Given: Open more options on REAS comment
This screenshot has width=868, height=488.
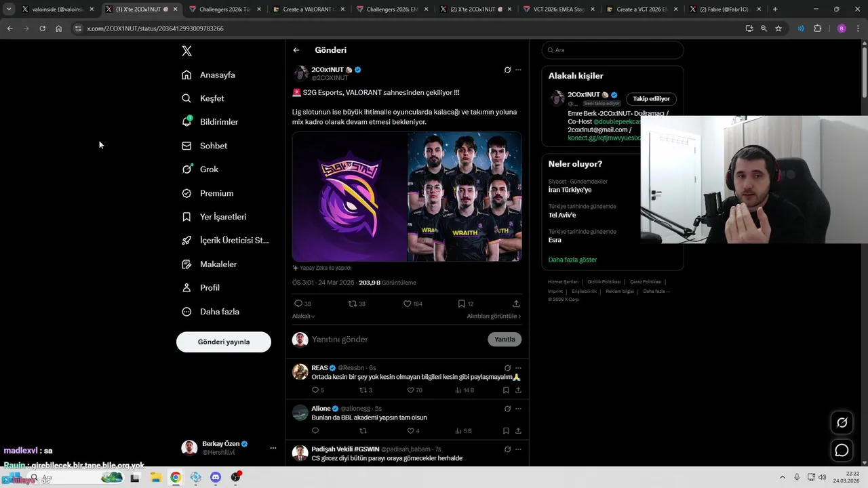Looking at the screenshot, I should click(x=518, y=368).
